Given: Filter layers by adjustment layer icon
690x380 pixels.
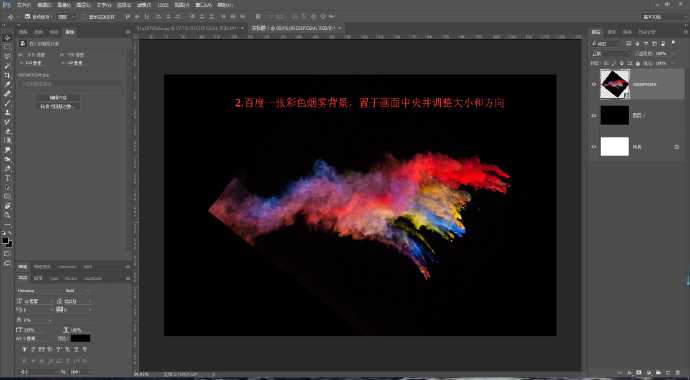Looking at the screenshot, I should pos(637,44).
